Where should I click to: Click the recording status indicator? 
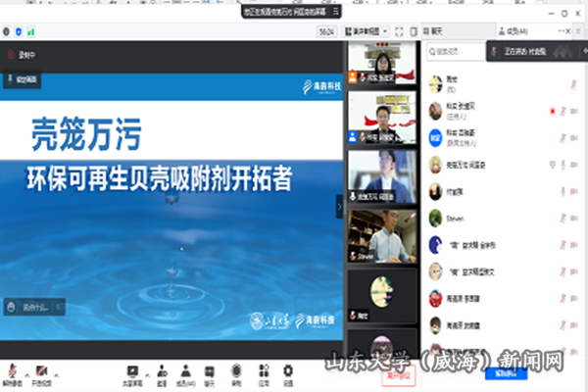[x=21, y=55]
